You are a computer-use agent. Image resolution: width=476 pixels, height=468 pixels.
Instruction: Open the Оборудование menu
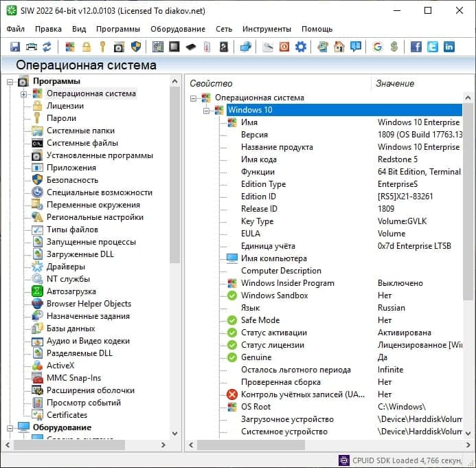(x=178, y=29)
